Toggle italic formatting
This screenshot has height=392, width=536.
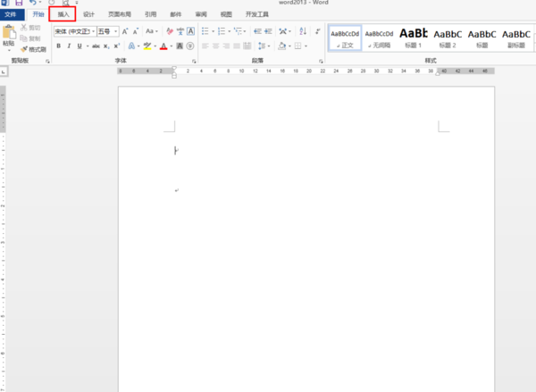(x=69, y=46)
